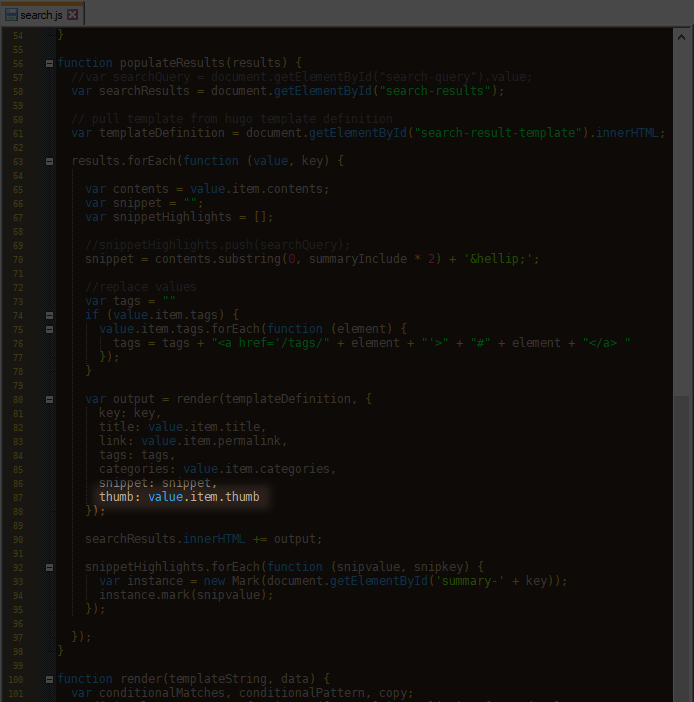Collapse the tags.forEach fold on line 75
This screenshot has width=694, height=702.
coord(49,328)
